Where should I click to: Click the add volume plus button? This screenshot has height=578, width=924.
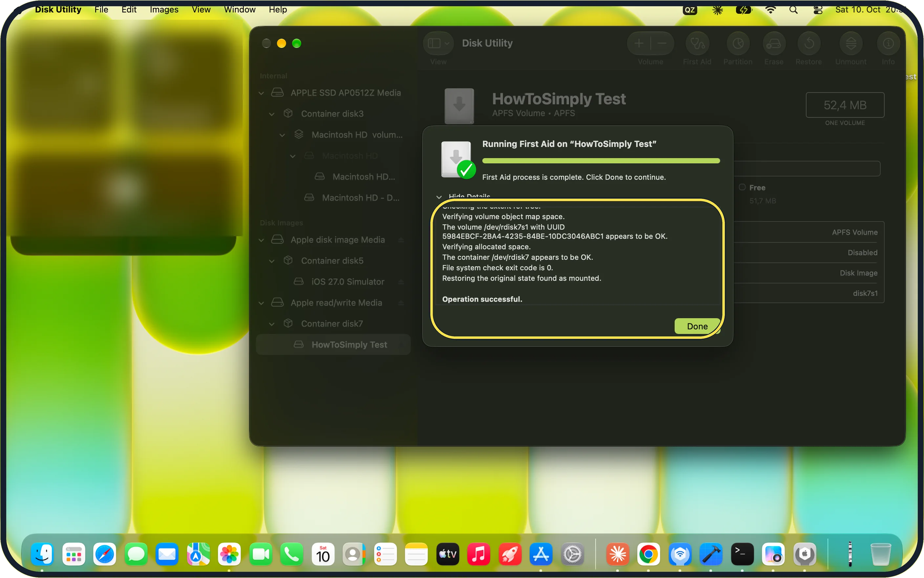(x=639, y=44)
